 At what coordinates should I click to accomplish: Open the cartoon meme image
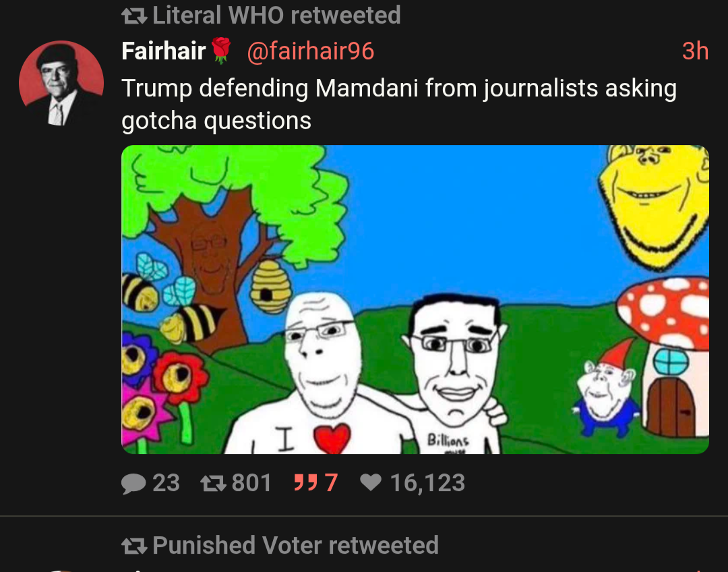415,299
